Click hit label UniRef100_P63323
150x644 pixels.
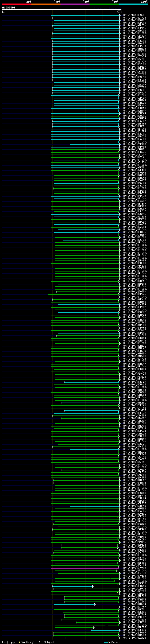pyautogui.click(x=135, y=377)
